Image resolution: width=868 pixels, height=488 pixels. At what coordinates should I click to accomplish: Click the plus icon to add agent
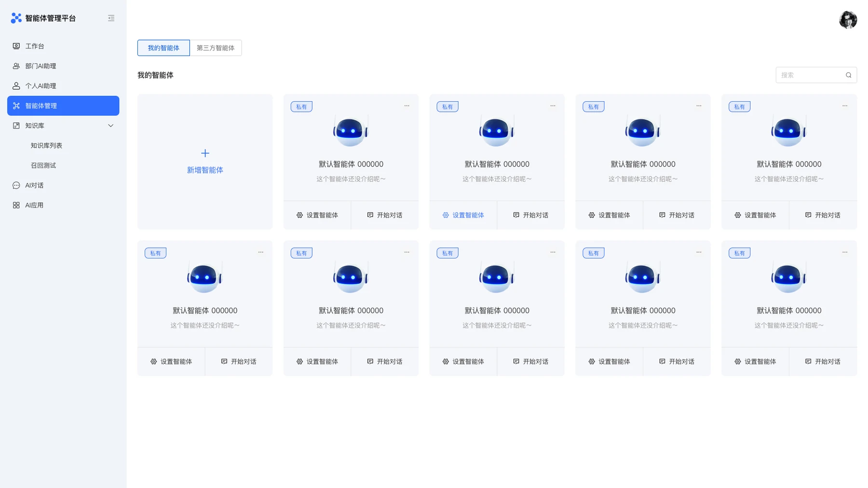coord(205,153)
